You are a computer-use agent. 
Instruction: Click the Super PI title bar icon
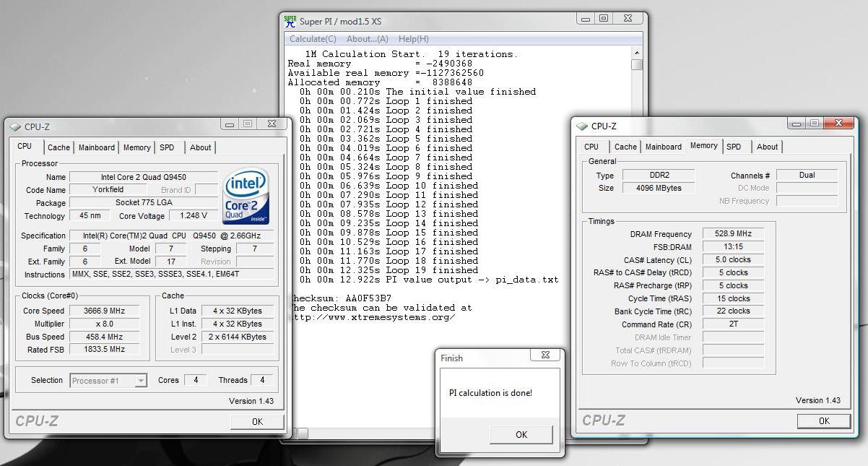tap(290, 21)
